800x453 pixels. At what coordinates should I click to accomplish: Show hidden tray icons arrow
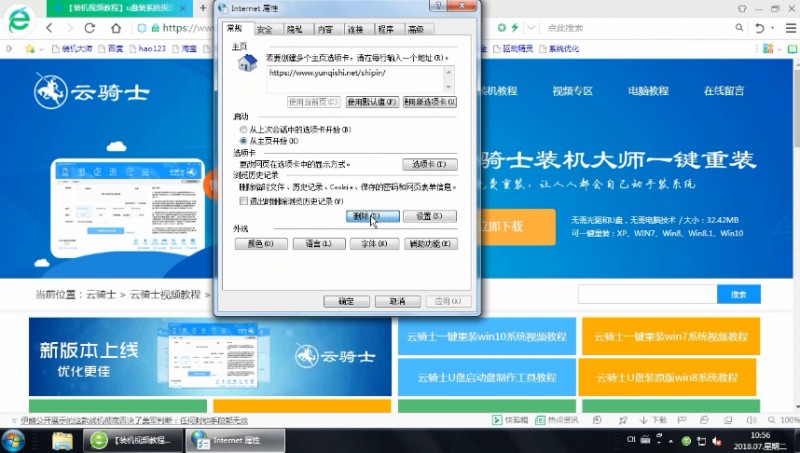coord(670,441)
